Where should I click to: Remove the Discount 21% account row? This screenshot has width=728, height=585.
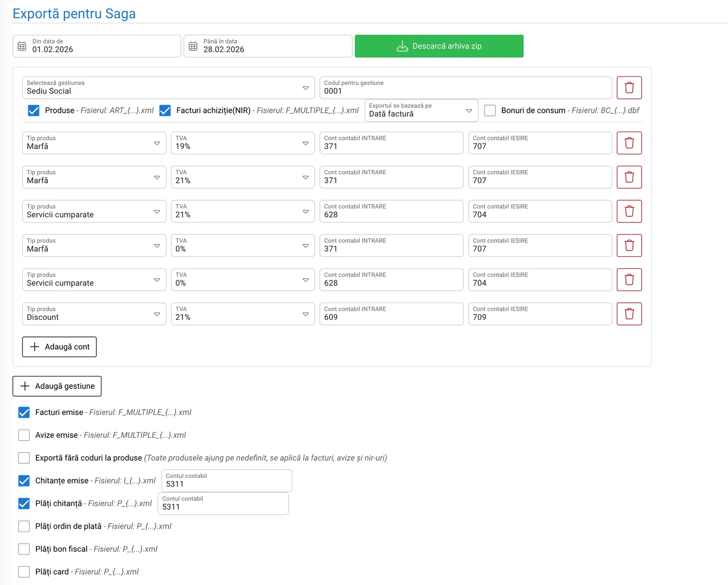[629, 314]
